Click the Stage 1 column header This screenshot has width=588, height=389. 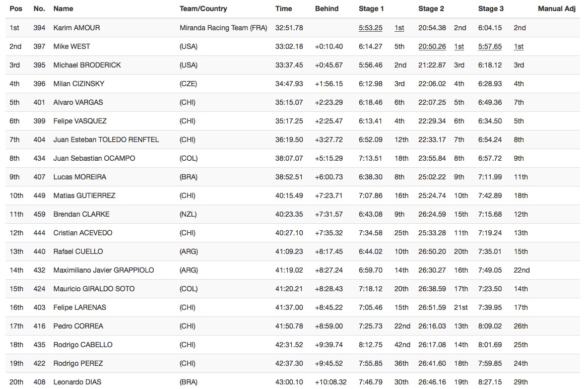point(371,9)
